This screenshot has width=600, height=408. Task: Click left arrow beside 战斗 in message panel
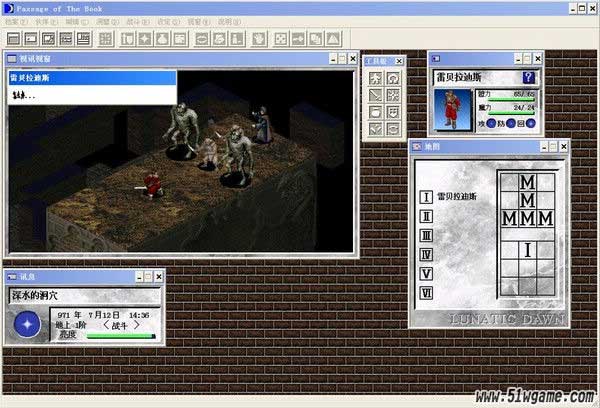[106, 326]
